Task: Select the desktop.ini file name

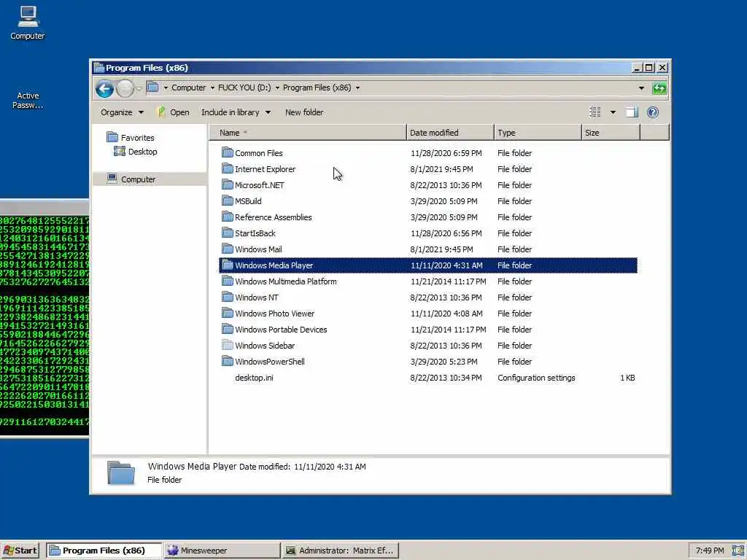Action: click(254, 378)
